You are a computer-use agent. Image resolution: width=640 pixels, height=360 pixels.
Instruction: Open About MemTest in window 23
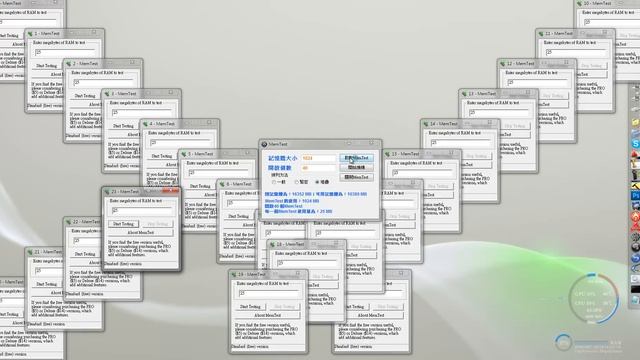pyautogui.click(x=141, y=233)
